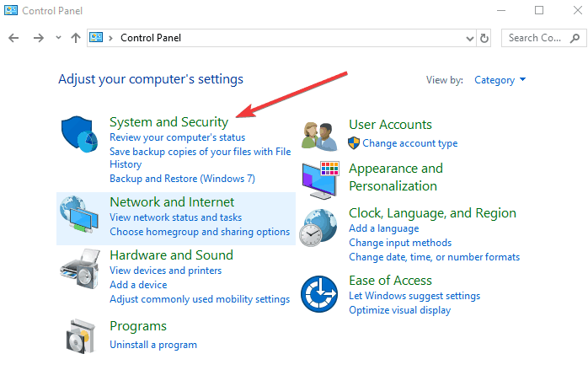Open Appearance and Personalization category
The image size is (588, 386).
(x=396, y=178)
